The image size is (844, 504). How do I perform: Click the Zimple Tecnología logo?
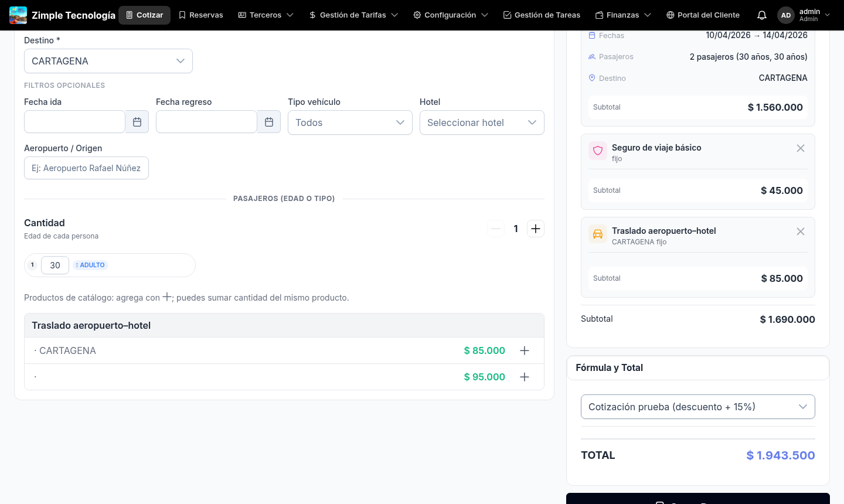coord(18,15)
